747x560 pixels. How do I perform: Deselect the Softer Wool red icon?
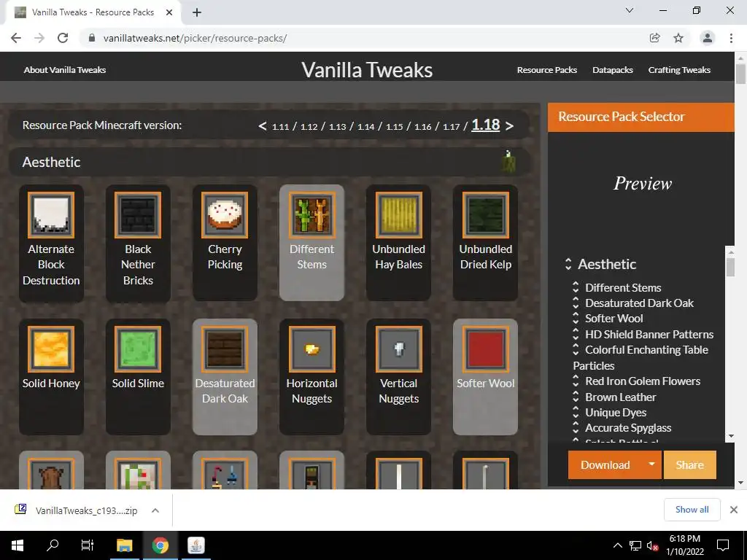[485, 349]
